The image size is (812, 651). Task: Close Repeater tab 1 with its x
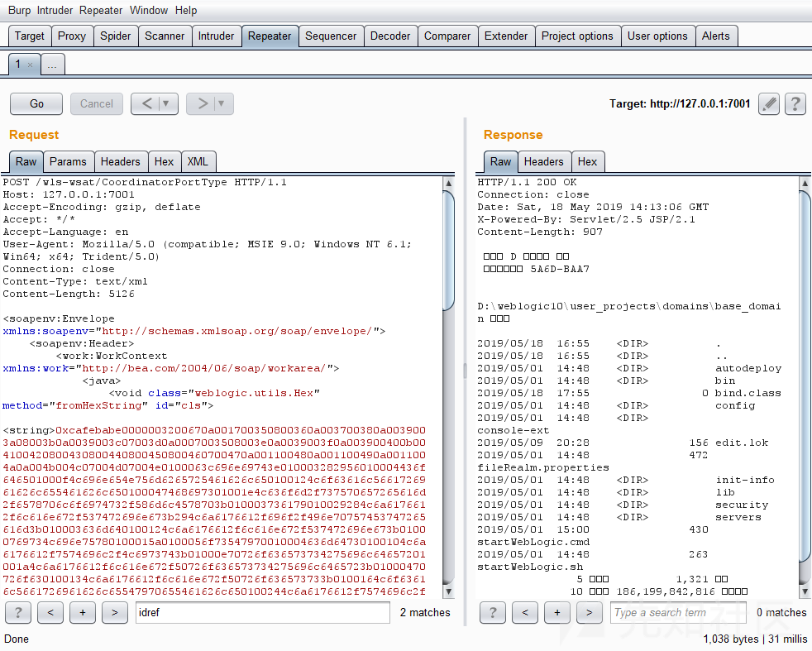30,65
